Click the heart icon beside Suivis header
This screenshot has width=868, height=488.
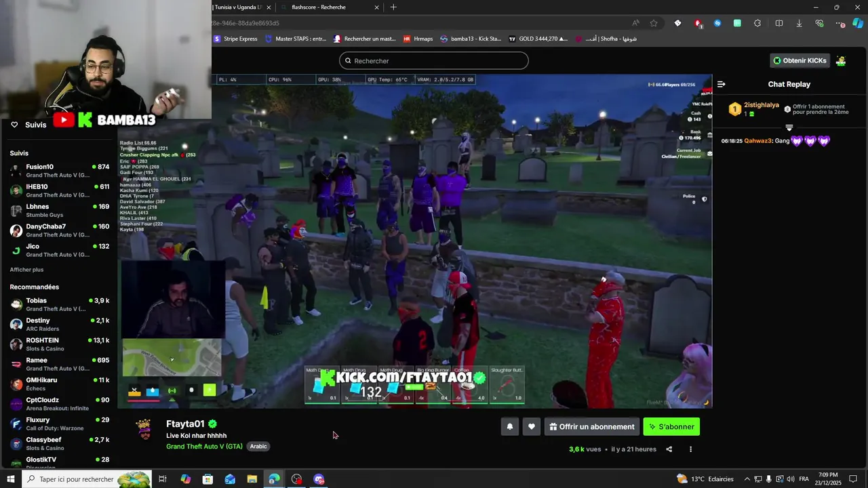pos(14,125)
